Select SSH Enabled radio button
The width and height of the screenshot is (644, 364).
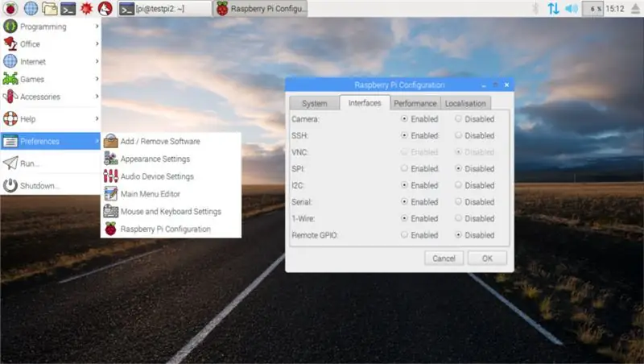[405, 135]
